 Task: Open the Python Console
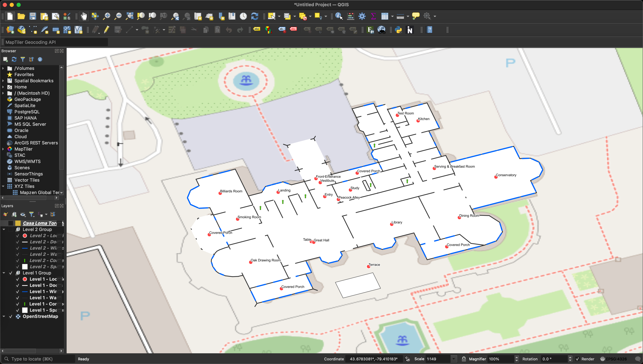pos(398,30)
